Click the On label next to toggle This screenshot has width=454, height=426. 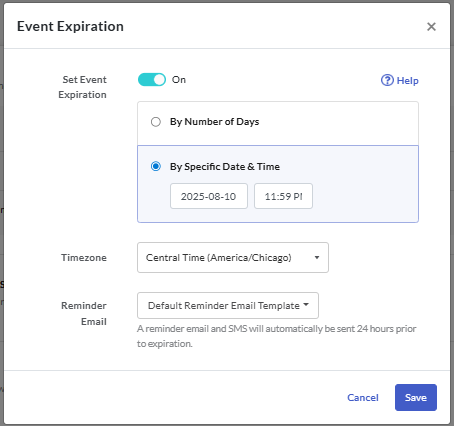[x=179, y=80]
